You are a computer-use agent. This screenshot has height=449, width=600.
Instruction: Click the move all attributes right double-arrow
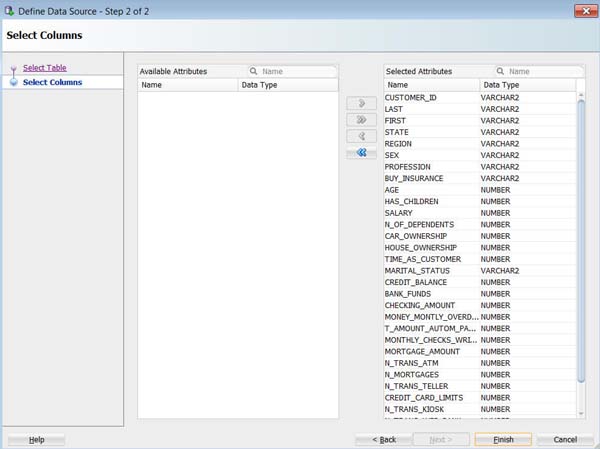pos(361,120)
